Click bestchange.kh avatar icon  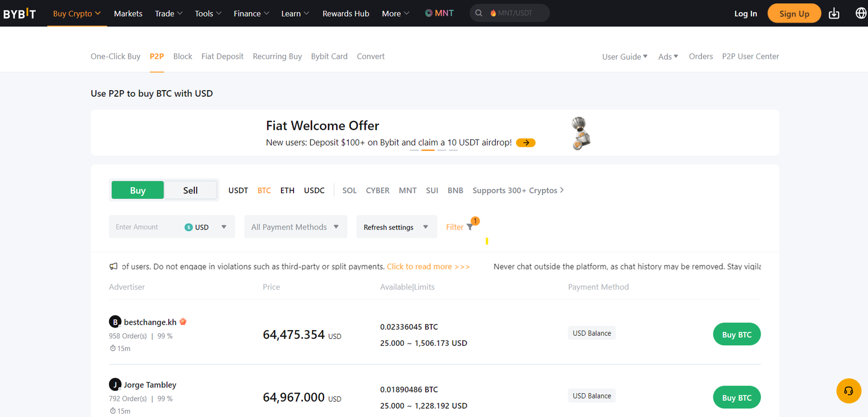point(115,322)
